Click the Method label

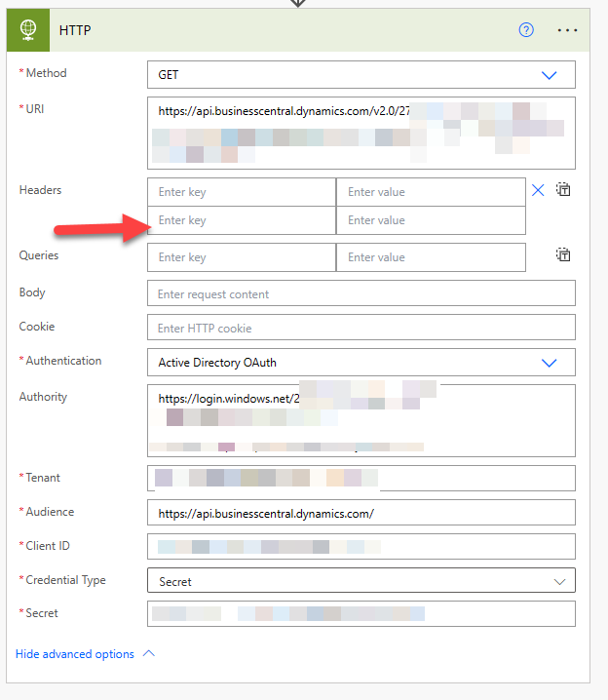click(46, 73)
